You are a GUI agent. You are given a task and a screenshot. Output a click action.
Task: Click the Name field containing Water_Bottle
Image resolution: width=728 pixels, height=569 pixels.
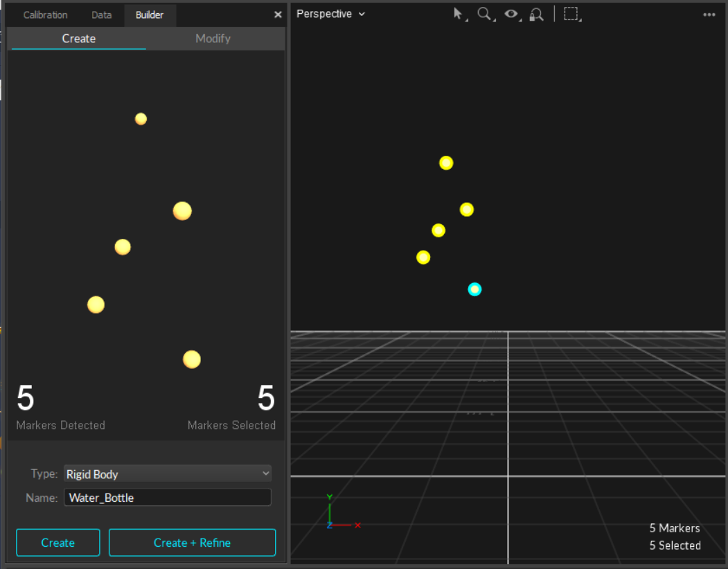168,498
